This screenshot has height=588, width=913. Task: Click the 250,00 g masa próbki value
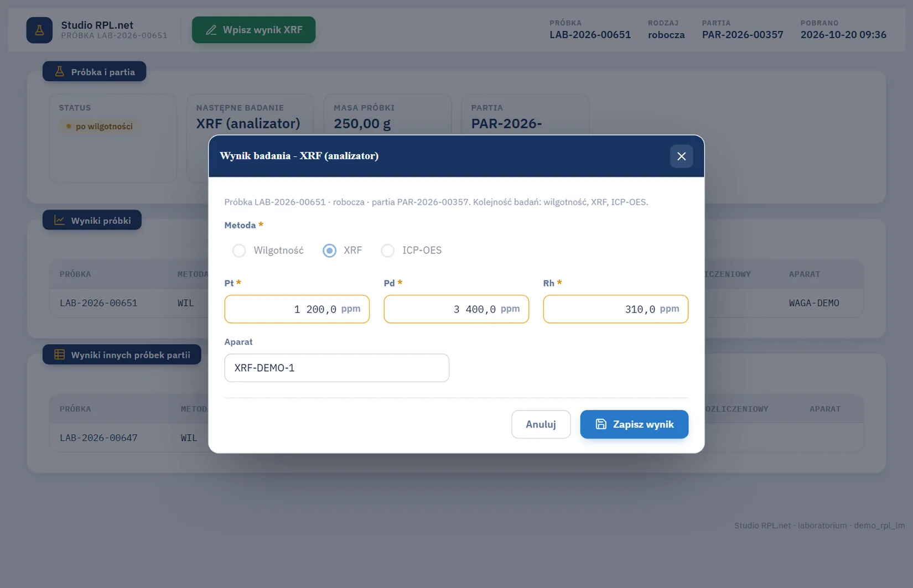(362, 123)
